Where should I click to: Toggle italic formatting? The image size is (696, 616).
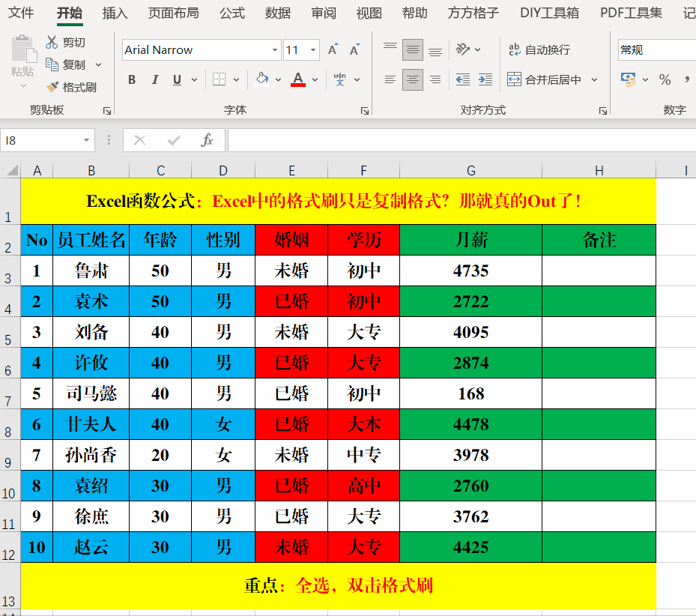[154, 79]
